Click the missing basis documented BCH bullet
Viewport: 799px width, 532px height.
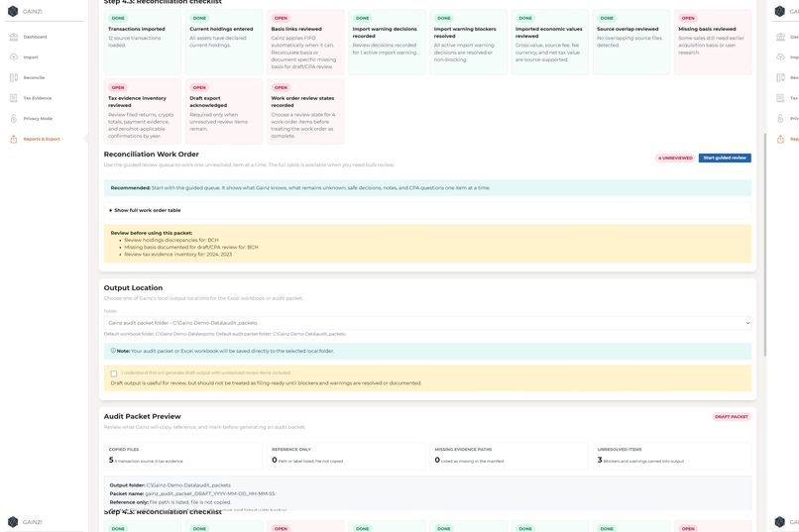[191, 247]
